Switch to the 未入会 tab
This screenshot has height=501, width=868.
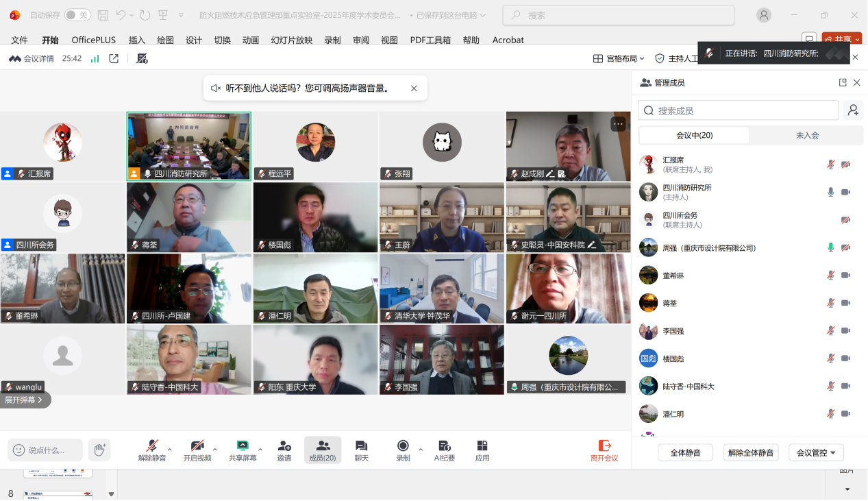click(806, 135)
